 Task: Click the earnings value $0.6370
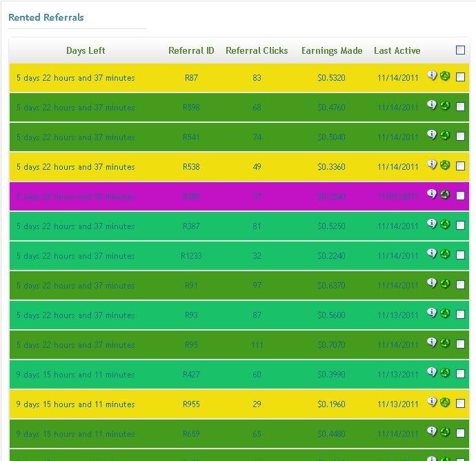tap(332, 286)
